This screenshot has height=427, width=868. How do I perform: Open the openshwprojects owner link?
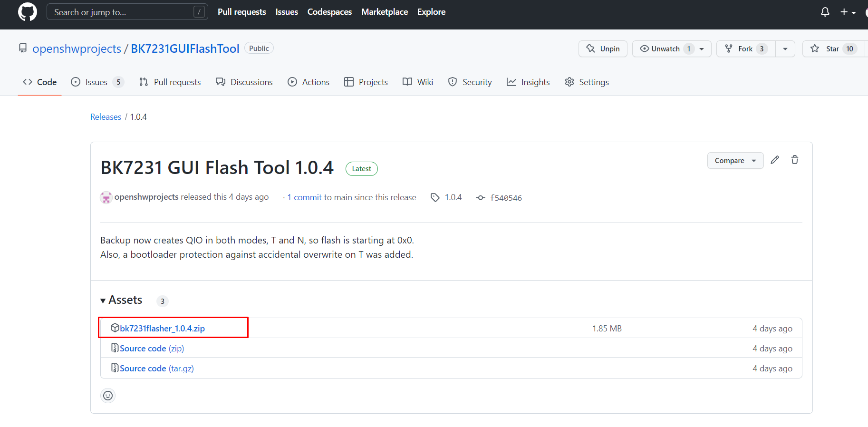[77, 49]
